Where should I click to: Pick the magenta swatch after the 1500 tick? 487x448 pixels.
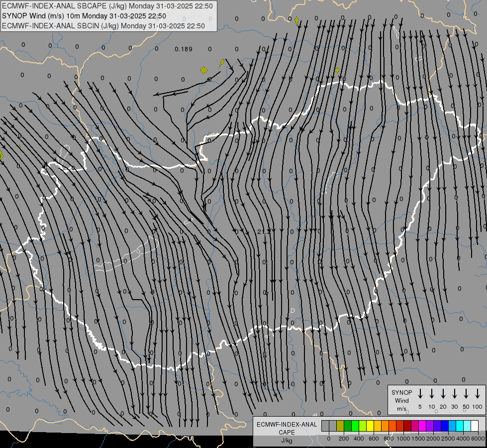(x=422, y=426)
